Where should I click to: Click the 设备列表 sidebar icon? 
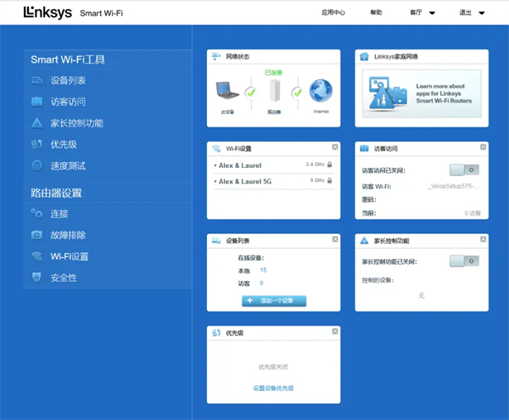[x=36, y=81]
